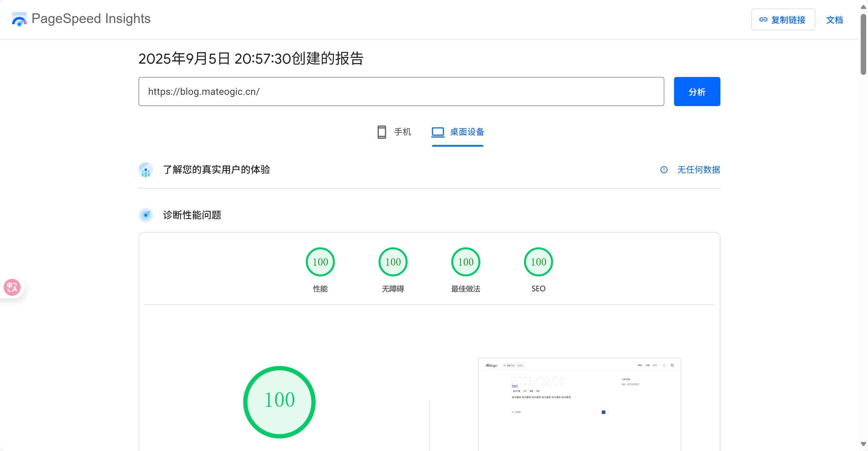Select the 最佳做法 score gauge
This screenshot has height=451, width=868.
point(465,262)
